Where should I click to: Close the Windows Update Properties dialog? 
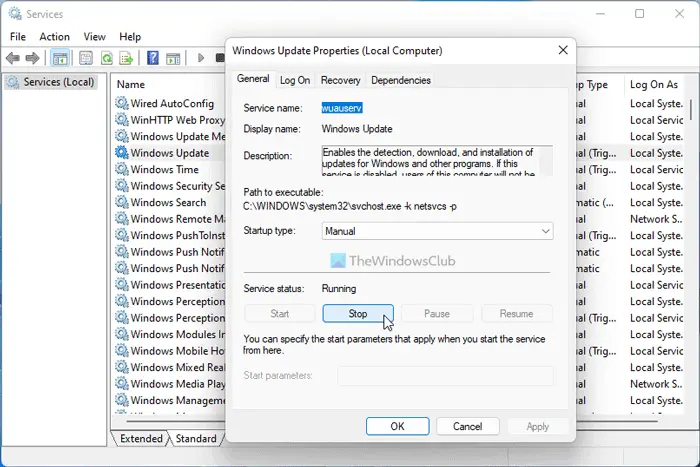563,50
